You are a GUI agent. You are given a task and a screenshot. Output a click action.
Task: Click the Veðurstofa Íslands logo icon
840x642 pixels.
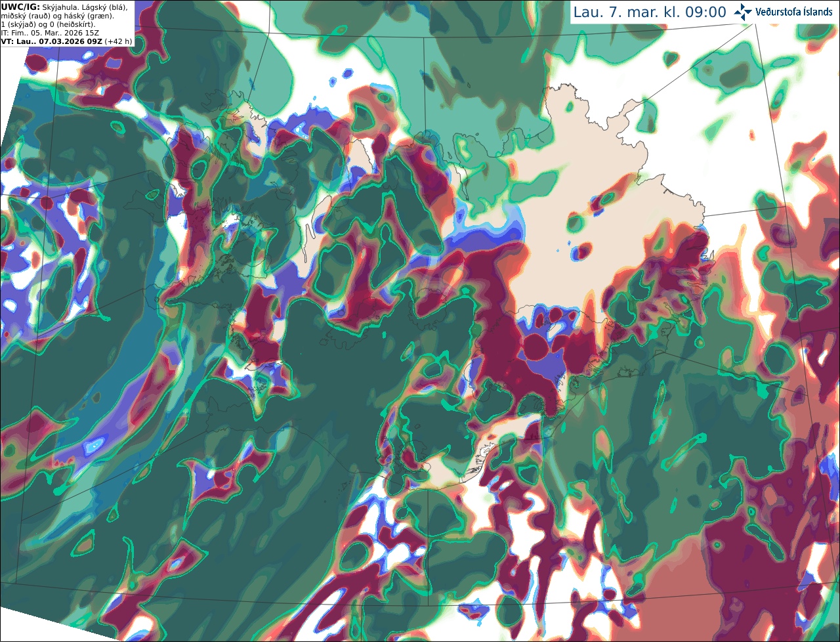tap(742, 12)
